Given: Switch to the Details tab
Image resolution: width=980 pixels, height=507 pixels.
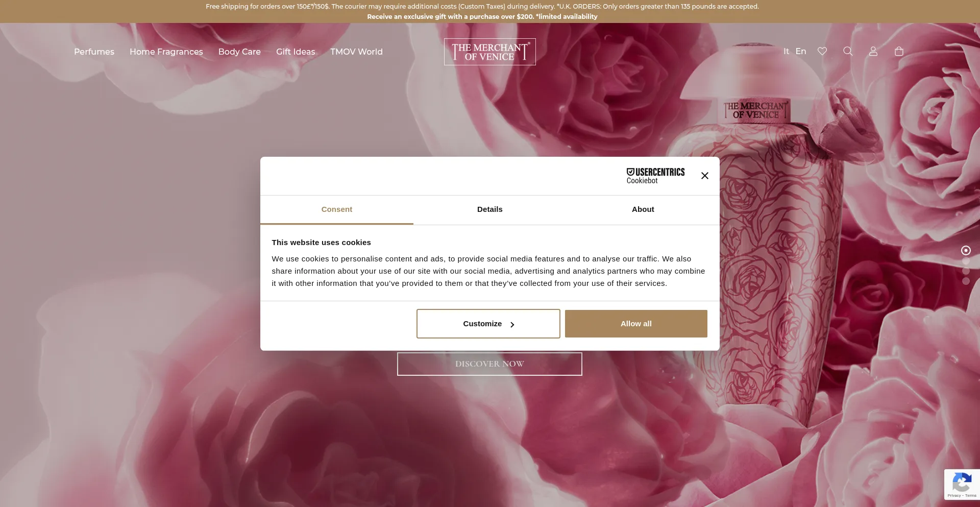Looking at the screenshot, I should [x=489, y=209].
